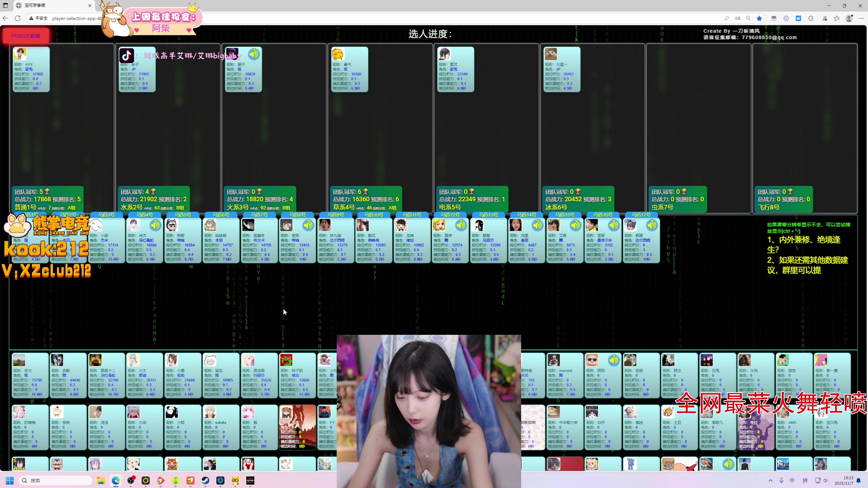Image resolution: width=868 pixels, height=488 pixels.
Task: Open Steam from the taskbar
Action: tap(205, 481)
